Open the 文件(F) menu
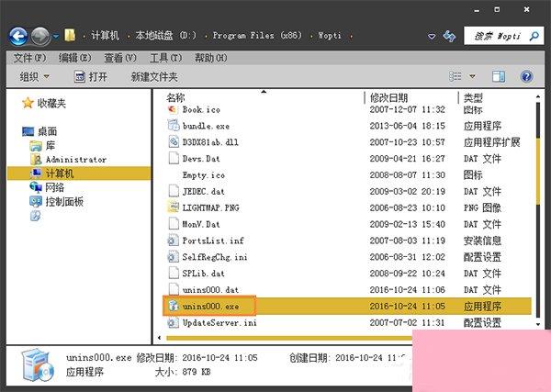551x392 pixels. coord(29,58)
